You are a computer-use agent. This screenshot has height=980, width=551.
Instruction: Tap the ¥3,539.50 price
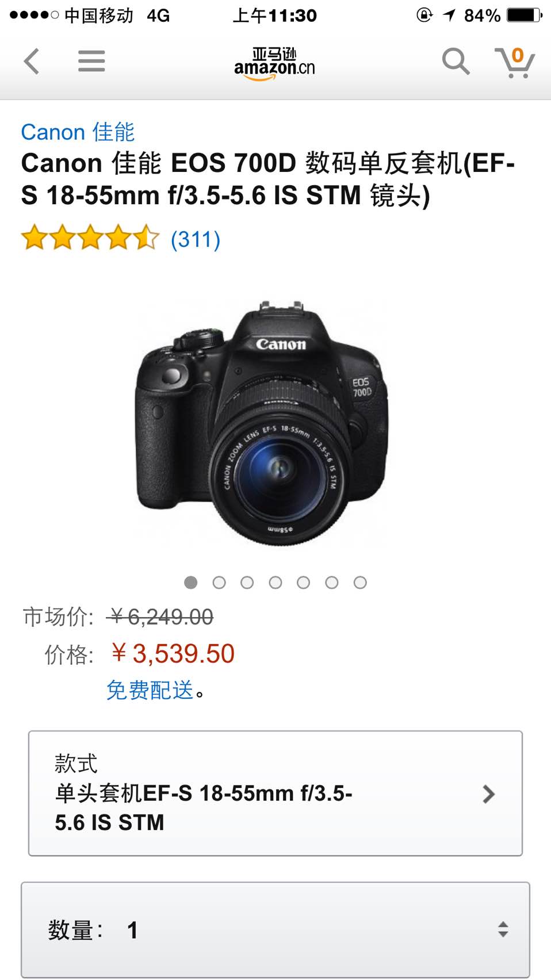point(173,653)
